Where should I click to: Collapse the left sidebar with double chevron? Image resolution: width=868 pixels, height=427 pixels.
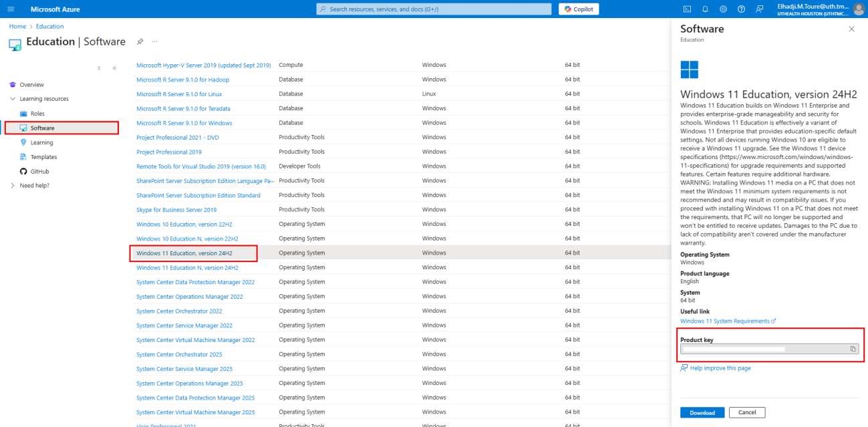pyautogui.click(x=114, y=68)
